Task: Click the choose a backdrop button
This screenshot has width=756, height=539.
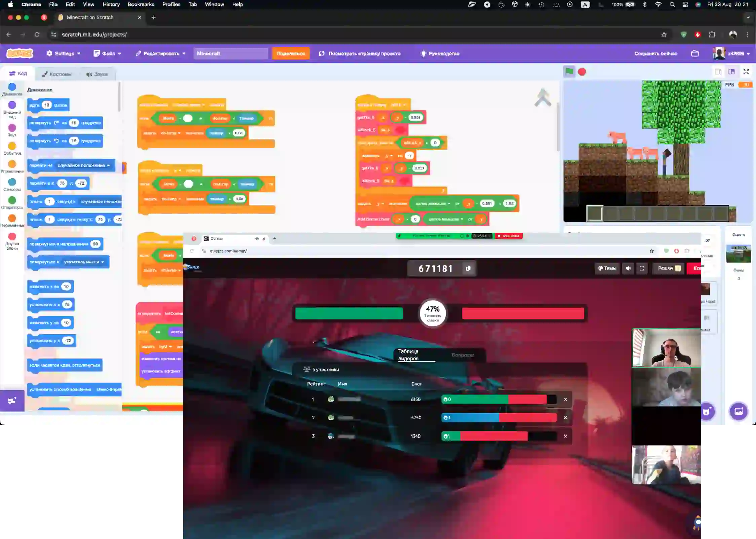Action: [738, 411]
